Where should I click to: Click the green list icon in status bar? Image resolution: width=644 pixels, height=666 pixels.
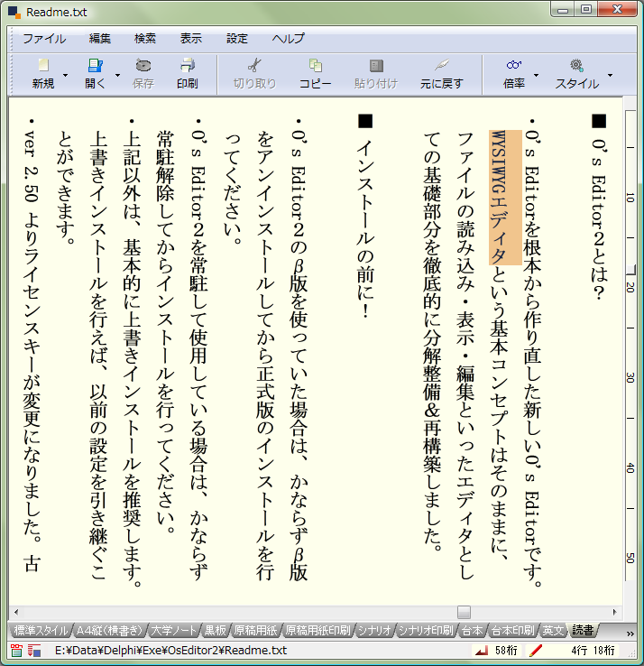(16, 650)
